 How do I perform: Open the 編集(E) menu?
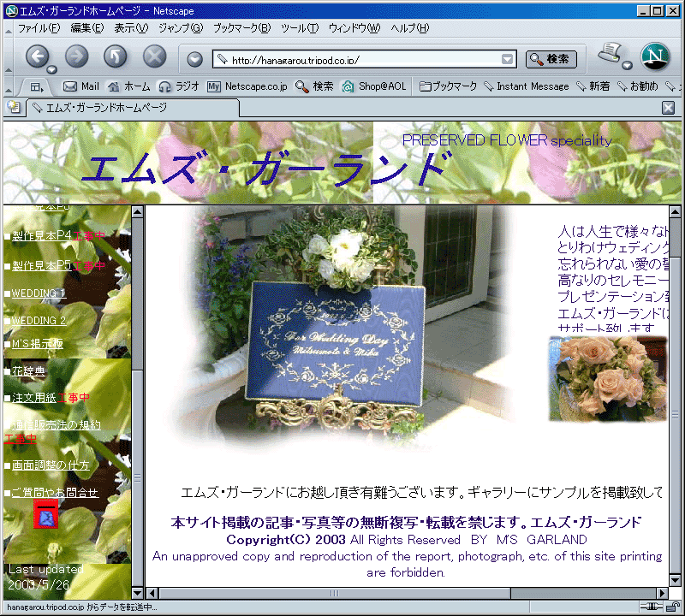tap(87, 28)
